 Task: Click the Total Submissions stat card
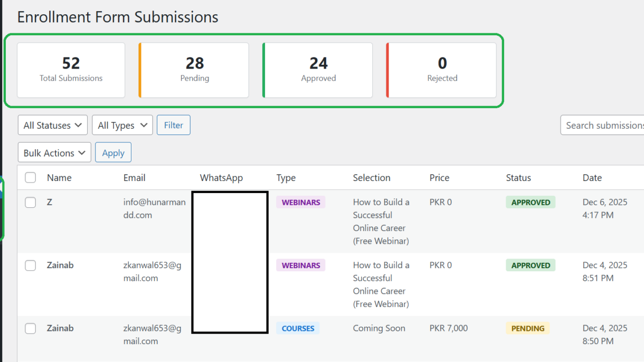pos(71,70)
